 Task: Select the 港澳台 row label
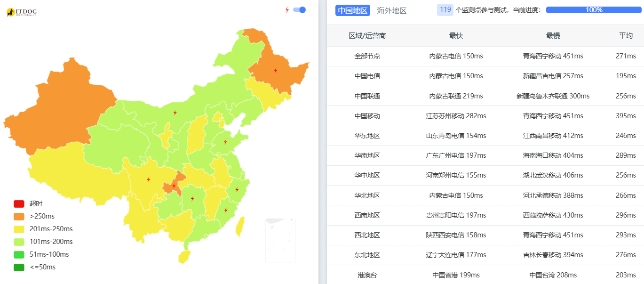point(367,275)
